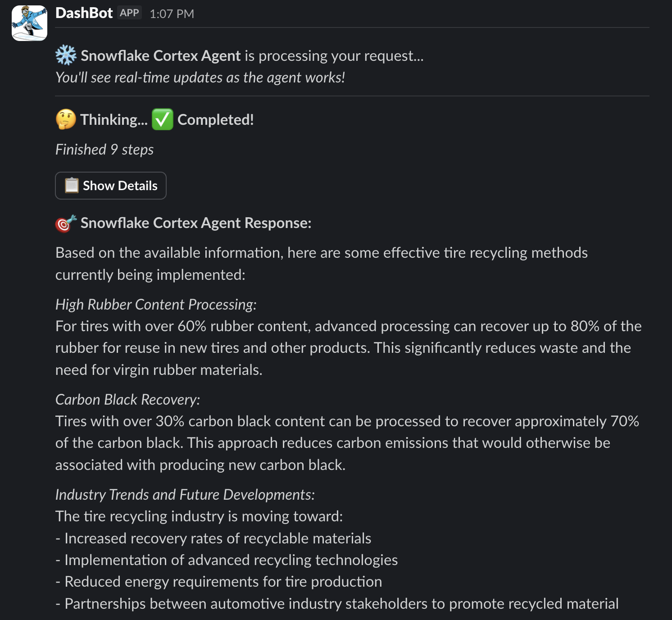Click the snowflake emoji icon

click(x=66, y=55)
